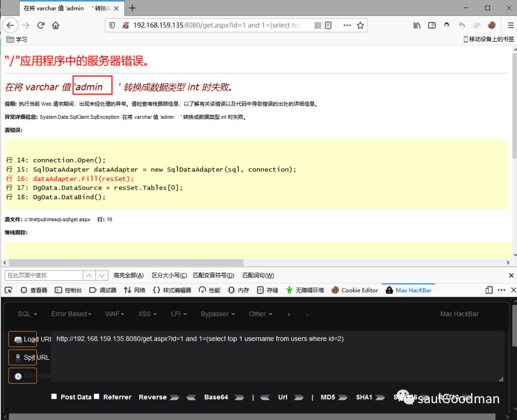Click the find-in-page search field

(44, 275)
